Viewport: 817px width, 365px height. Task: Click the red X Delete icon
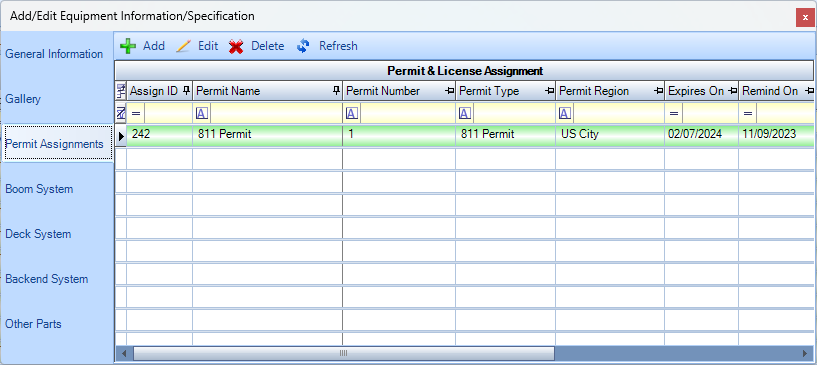(x=236, y=47)
